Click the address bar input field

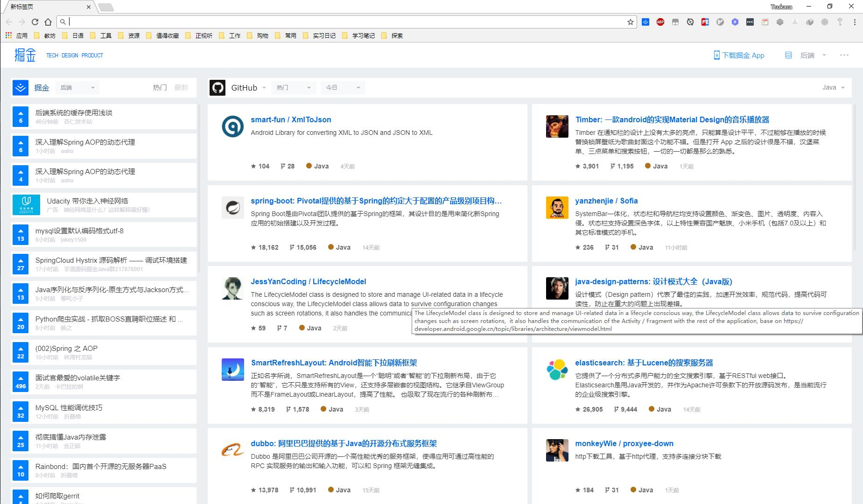pos(345,22)
